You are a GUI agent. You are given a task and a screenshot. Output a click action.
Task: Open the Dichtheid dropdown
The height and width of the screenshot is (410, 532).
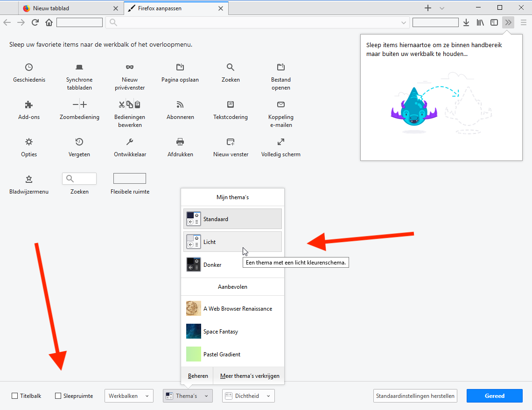pos(248,396)
